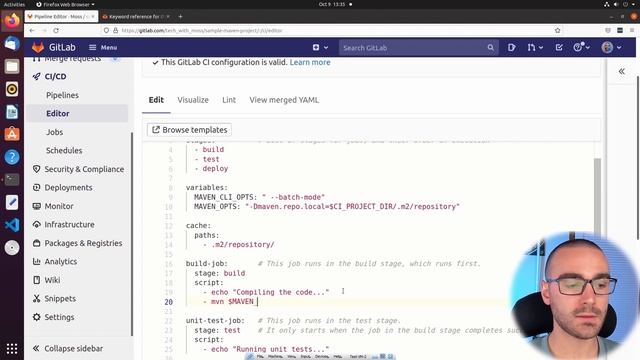Bookmark this page with star icon
The height and width of the screenshot is (360, 640).
(558, 31)
